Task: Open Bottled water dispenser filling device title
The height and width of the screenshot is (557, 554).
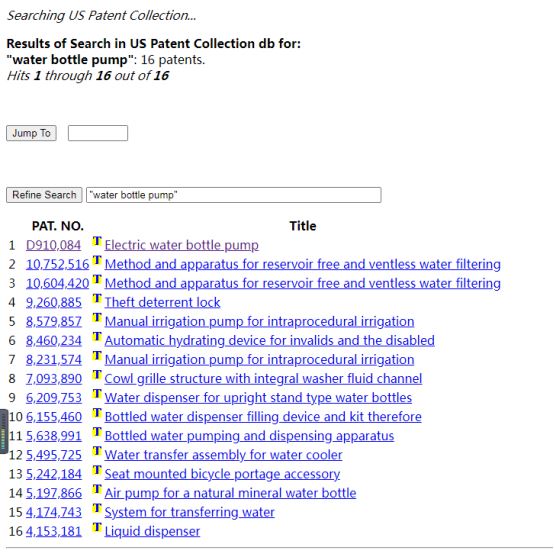Action: coord(263,417)
